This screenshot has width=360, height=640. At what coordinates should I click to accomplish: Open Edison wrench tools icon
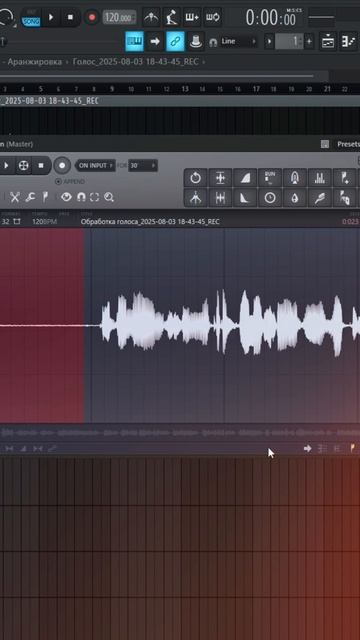tap(30, 198)
